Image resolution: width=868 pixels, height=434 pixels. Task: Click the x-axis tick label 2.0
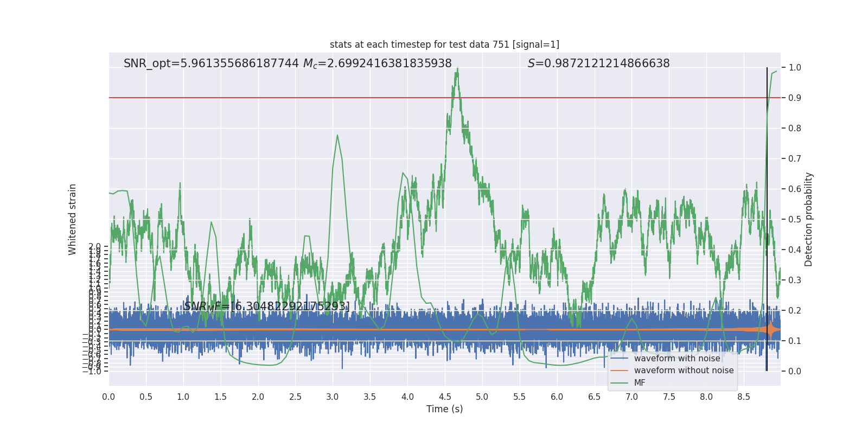click(x=258, y=397)
